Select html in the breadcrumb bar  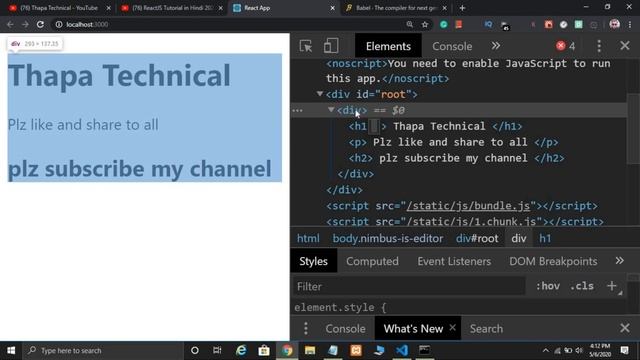[x=308, y=238]
